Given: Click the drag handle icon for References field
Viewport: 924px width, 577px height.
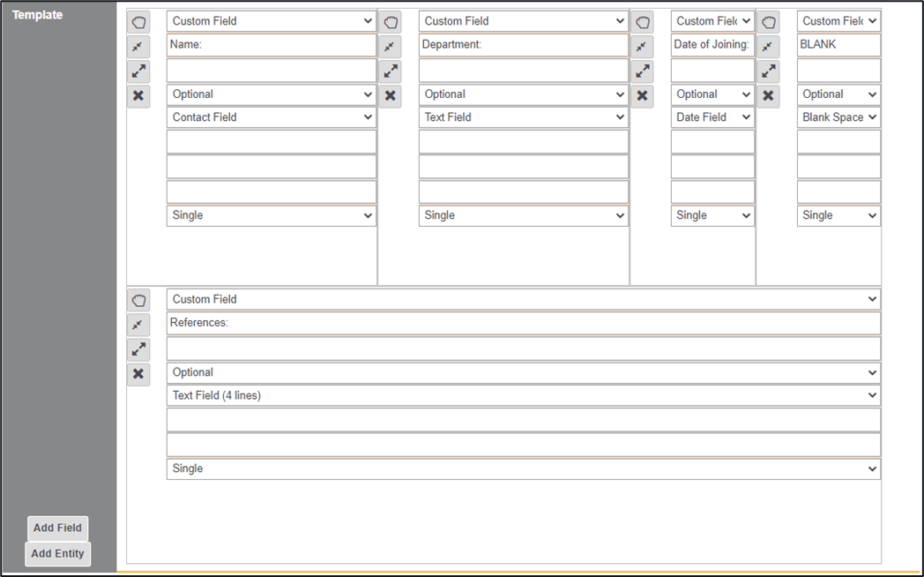Looking at the screenshot, I should coord(138,300).
